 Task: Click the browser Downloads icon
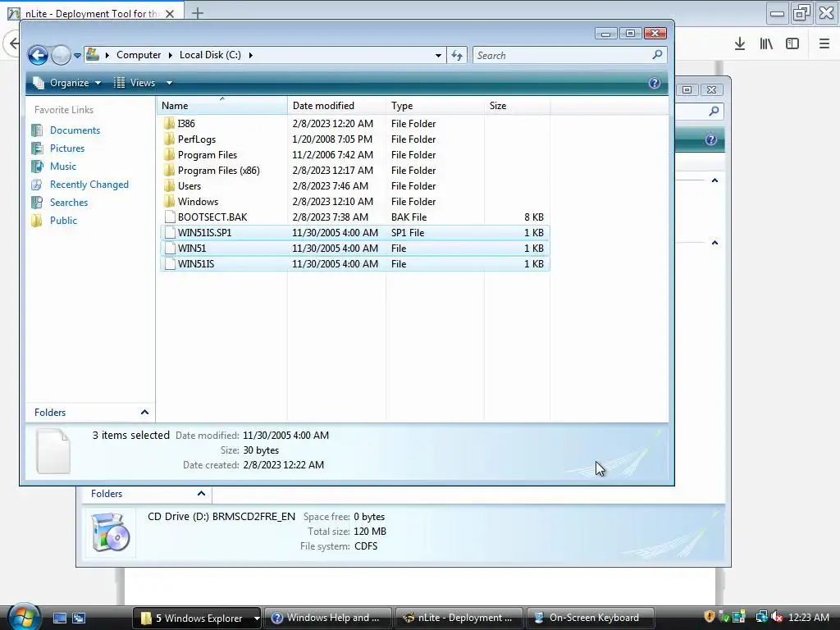tap(740, 43)
